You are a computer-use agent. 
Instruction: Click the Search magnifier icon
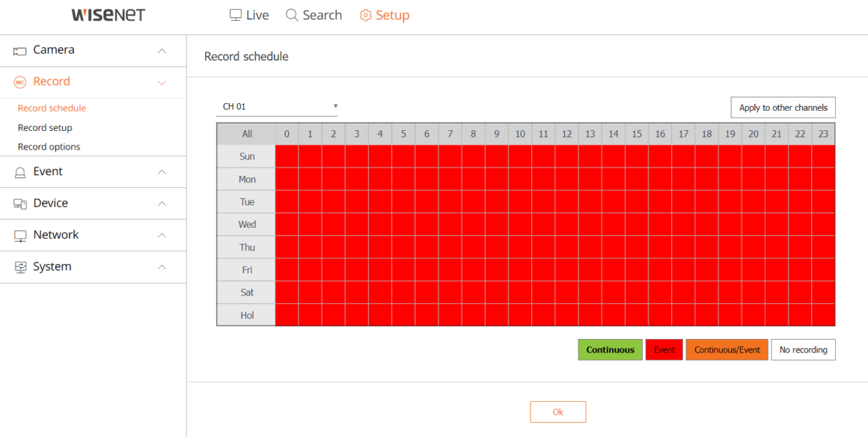292,15
